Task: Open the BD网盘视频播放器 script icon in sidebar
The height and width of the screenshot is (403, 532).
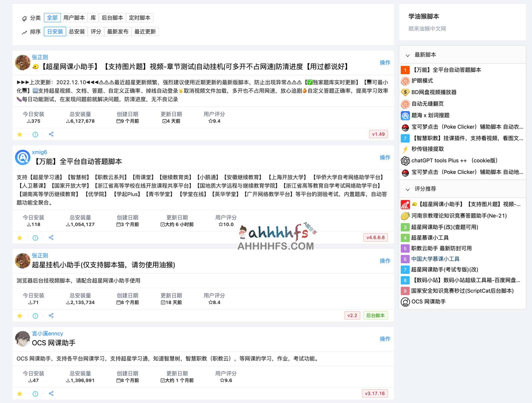Action: coord(405,92)
